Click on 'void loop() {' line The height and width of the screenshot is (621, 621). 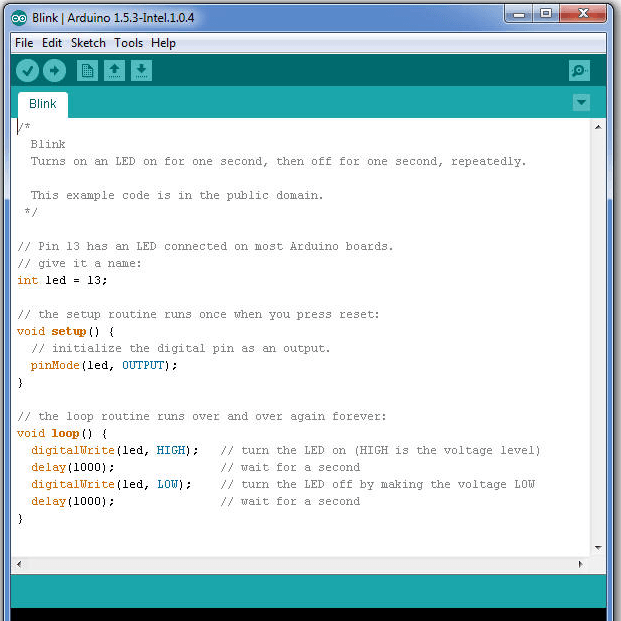click(62, 433)
